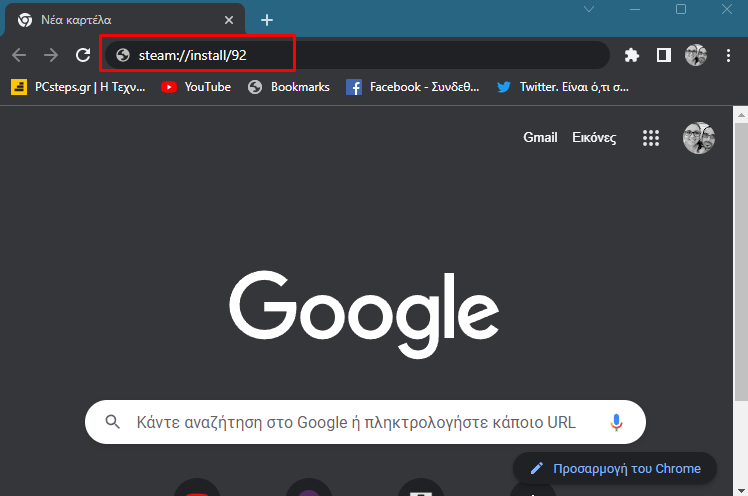The height and width of the screenshot is (496, 748).
Task: Click the globe site info icon
Action: (123, 55)
